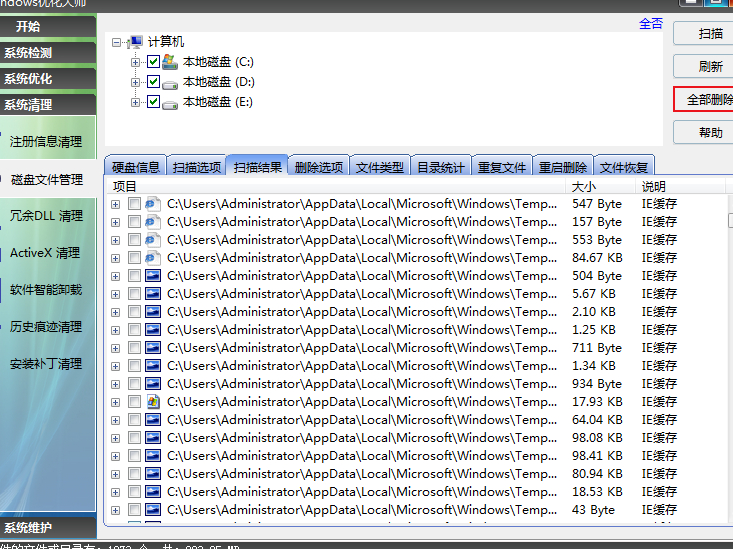Check the box for the 17.93 KB file
733x549 pixels.
click(134, 402)
